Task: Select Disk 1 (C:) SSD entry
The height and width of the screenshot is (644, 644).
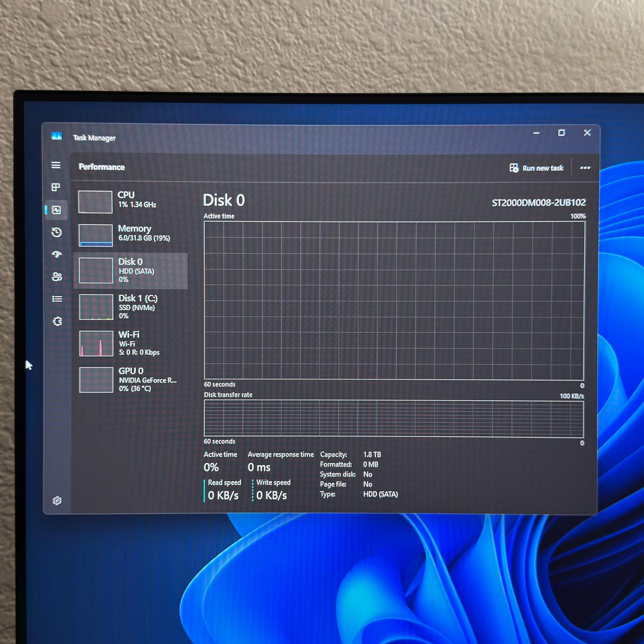Action: point(131,307)
